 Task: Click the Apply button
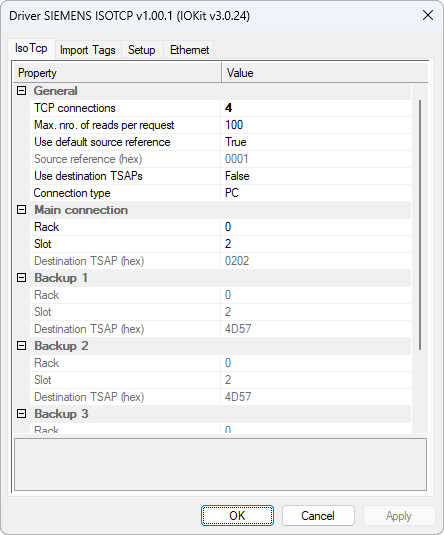pos(399,516)
